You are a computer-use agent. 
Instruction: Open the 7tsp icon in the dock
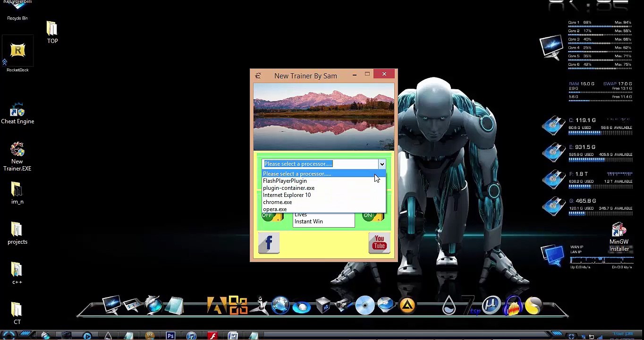(470, 306)
